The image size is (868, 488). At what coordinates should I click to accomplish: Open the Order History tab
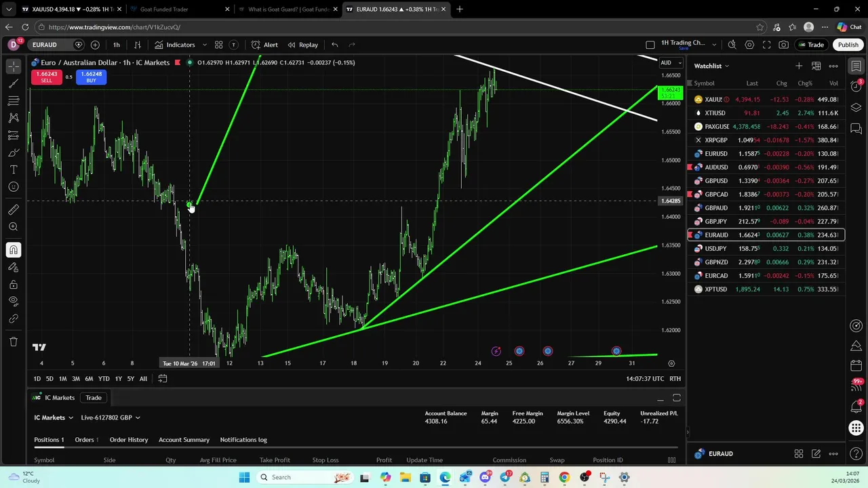(x=129, y=439)
